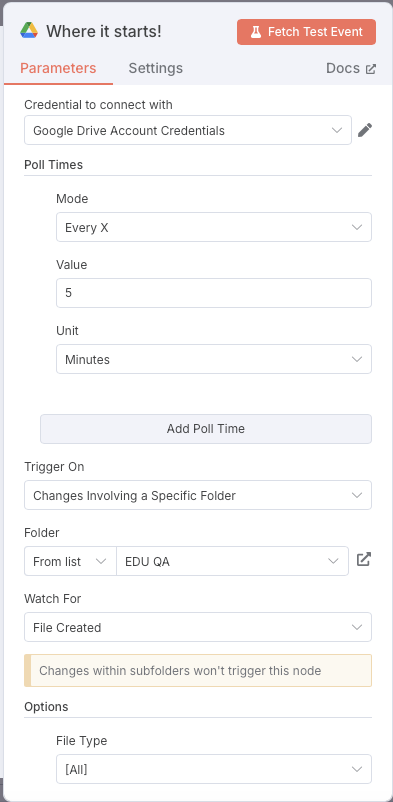Open the Unit dropdown set to Minutes

pos(214,359)
